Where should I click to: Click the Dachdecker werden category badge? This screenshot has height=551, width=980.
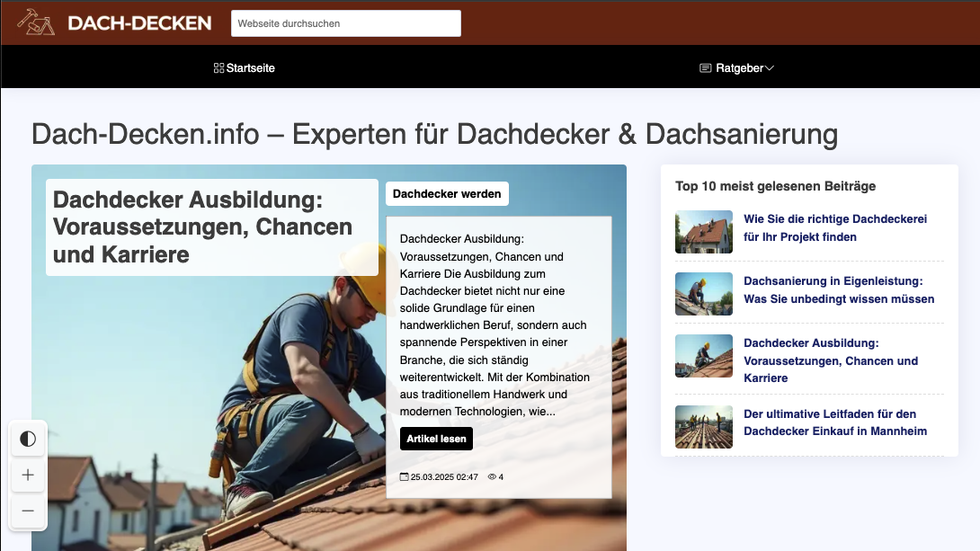[447, 193]
